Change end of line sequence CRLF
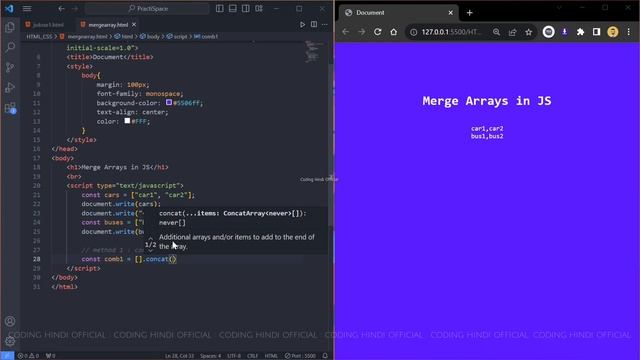640x360 pixels. [x=253, y=356]
